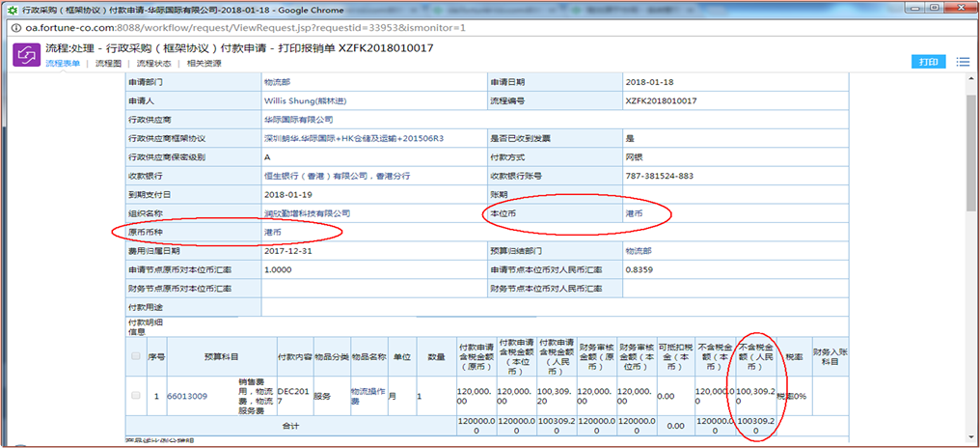Click the browser address bar URL
Screen dimensions: 980x448
[x=246, y=28]
